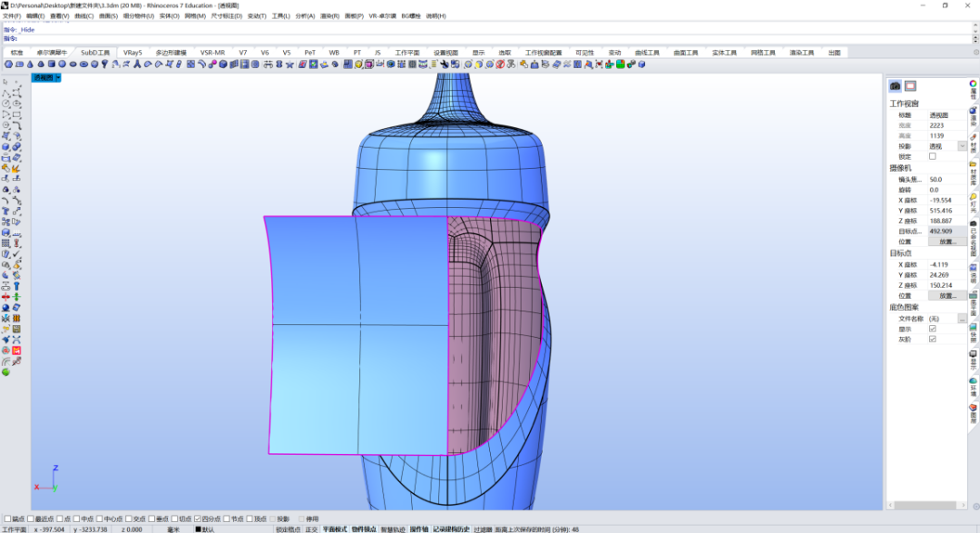980x533 pixels.
Task: Enable the 最近点 osnap checkbox
Action: click(x=31, y=518)
